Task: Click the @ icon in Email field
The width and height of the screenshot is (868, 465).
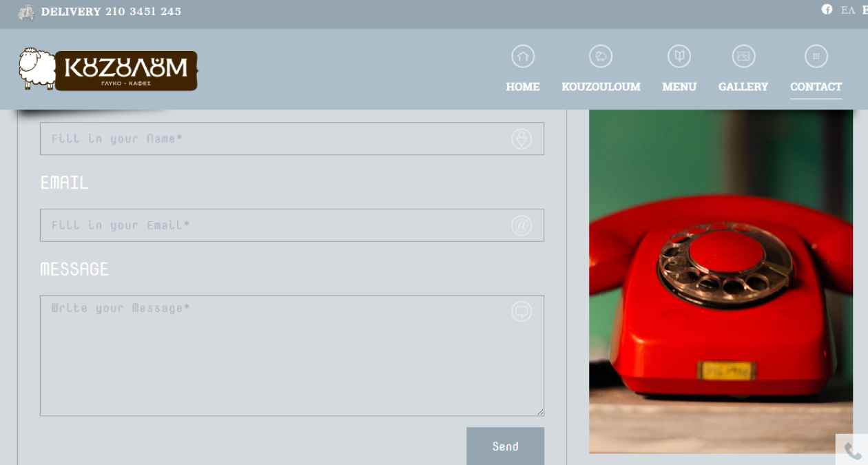Action: click(x=521, y=225)
